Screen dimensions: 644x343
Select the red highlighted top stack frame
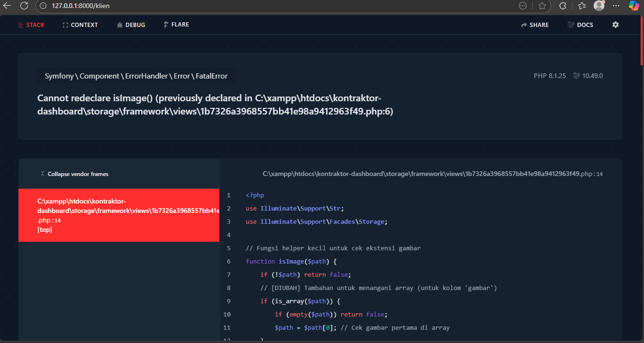tap(118, 215)
